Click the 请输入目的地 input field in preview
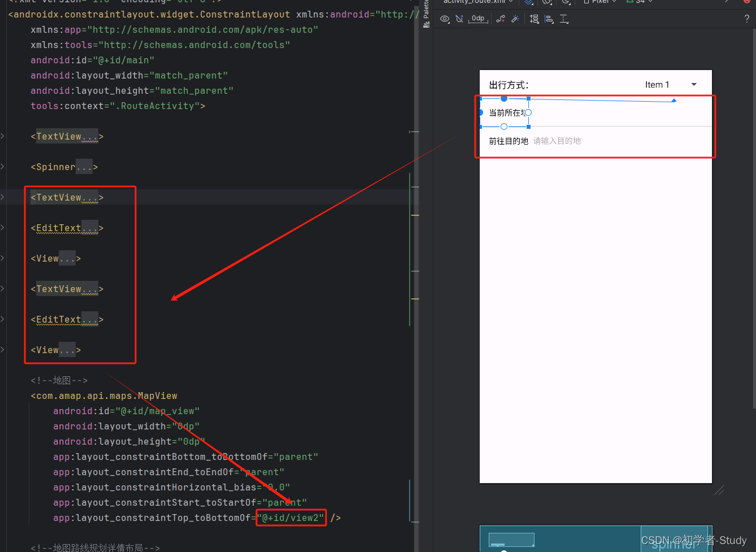756x552 pixels. point(557,141)
